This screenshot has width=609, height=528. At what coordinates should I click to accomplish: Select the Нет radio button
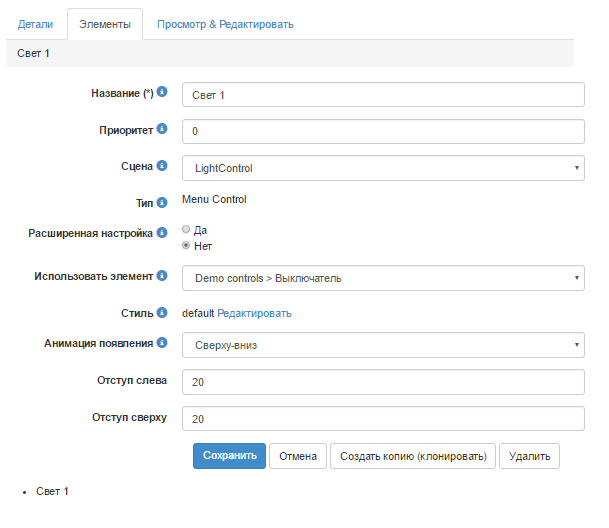(186, 245)
